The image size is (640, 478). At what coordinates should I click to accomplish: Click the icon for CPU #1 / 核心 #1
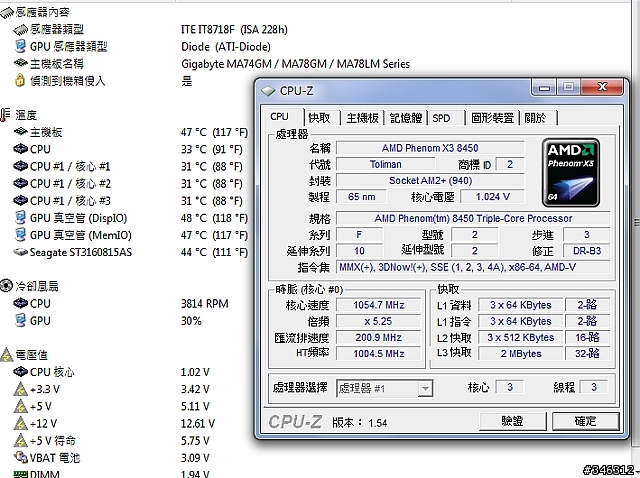[20, 166]
